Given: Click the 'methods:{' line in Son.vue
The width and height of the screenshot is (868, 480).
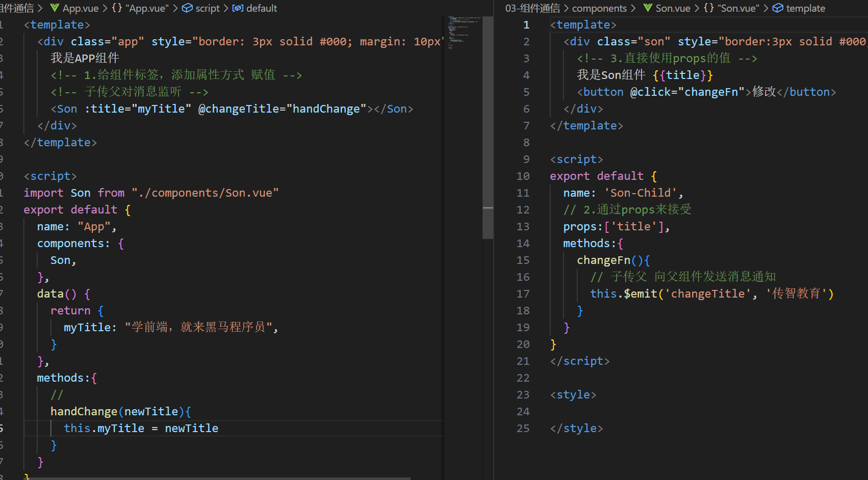Looking at the screenshot, I should [593, 243].
